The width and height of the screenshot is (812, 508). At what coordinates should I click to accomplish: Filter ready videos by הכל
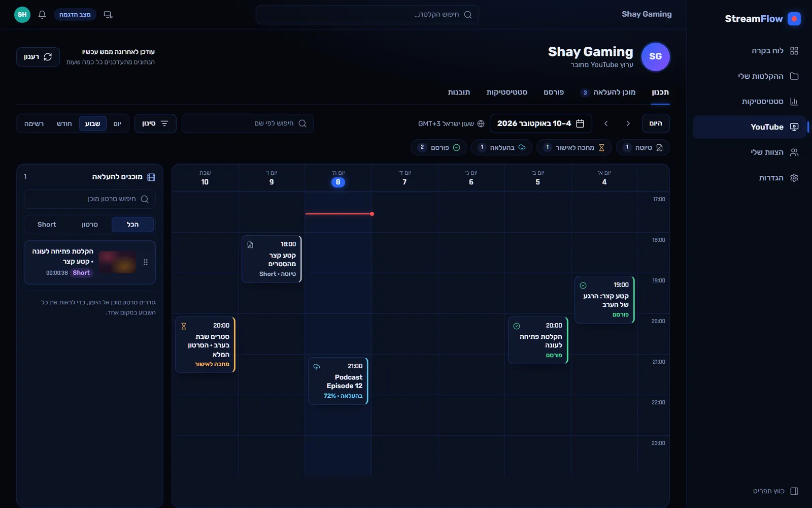click(132, 225)
